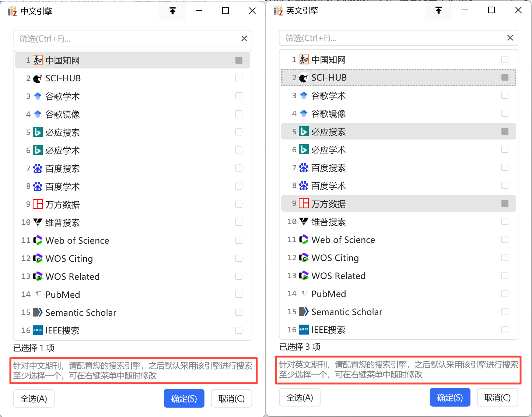Viewport: 532px width, 417px height.
Task: Select the WOS Related text in the 中文引擎 list
Action: [x=73, y=276]
